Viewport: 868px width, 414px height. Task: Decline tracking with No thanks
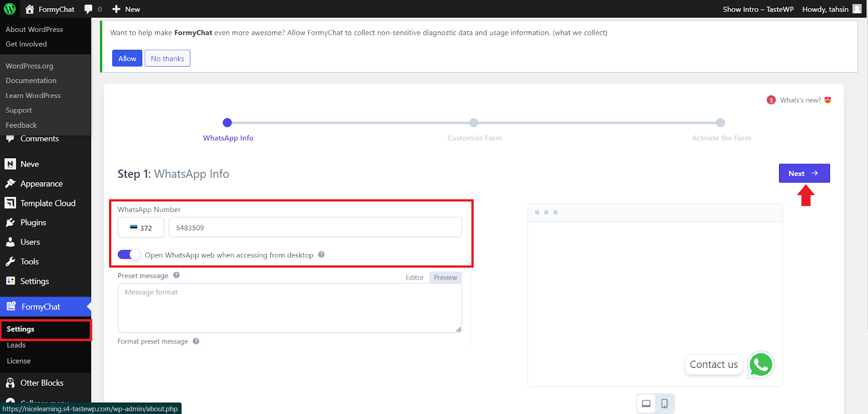168,59
